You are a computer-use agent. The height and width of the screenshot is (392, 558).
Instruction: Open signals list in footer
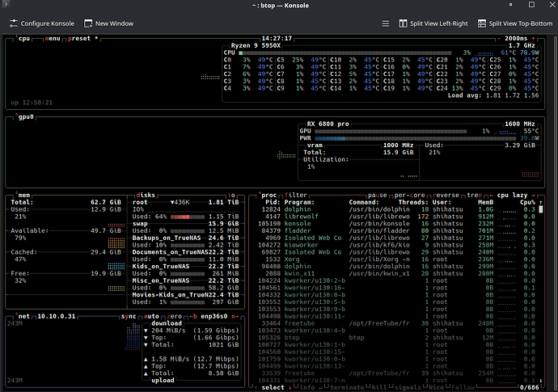(x=408, y=387)
